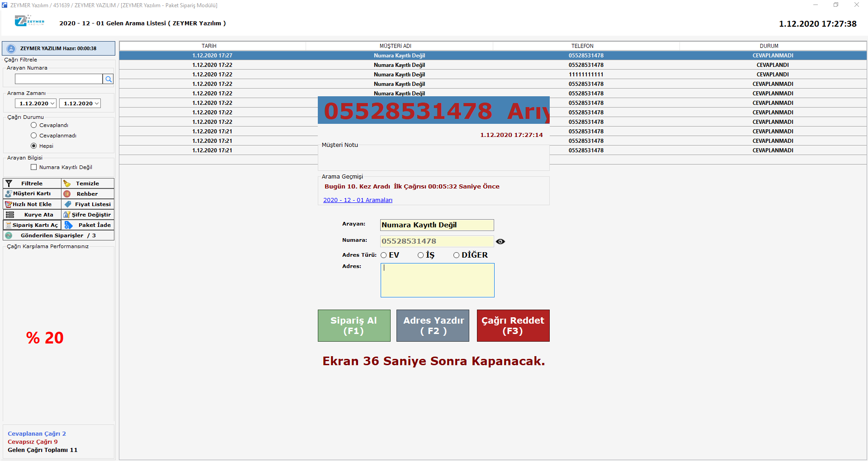Click the DURUM column header
The width and height of the screenshot is (868, 461).
click(769, 46)
